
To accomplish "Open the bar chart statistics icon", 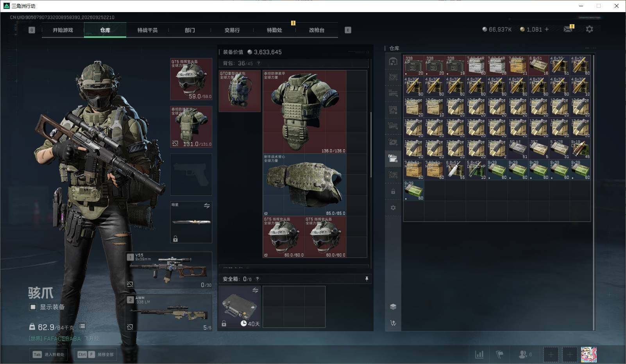I will coord(479,354).
